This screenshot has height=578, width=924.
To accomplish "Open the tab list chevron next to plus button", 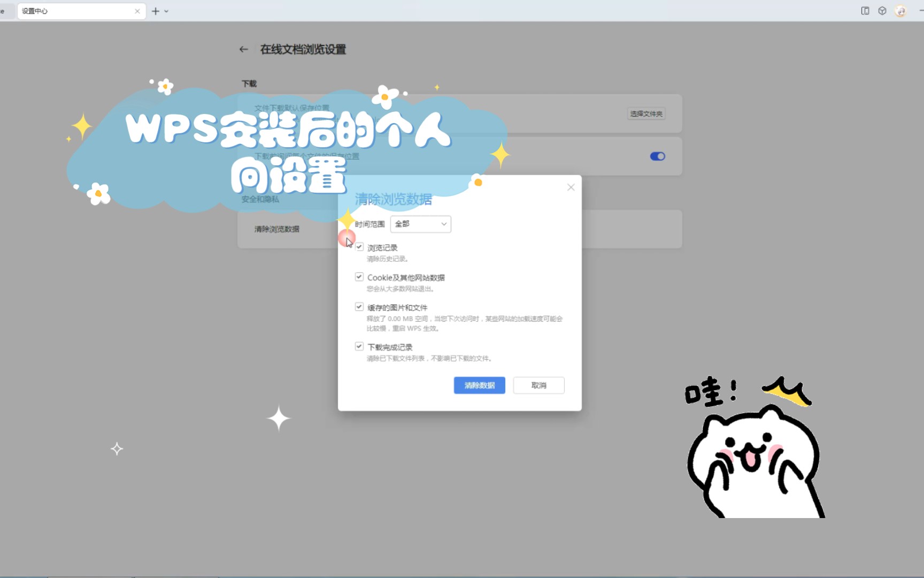I will [165, 11].
